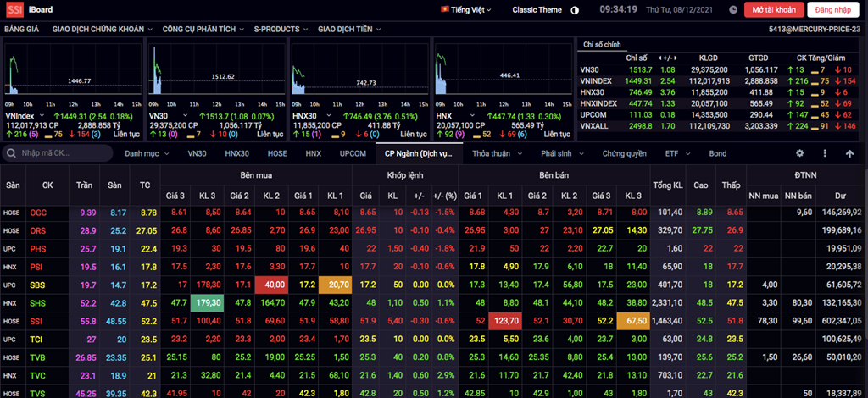Image resolution: width=868 pixels, height=398 pixels.
Task: Open settings gear icon in tab bar
Action: click(799, 153)
